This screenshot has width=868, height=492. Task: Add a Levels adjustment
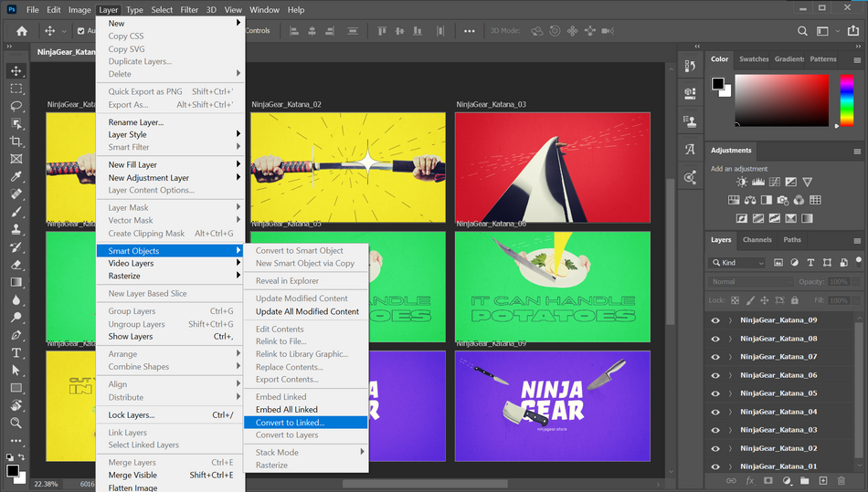757,182
